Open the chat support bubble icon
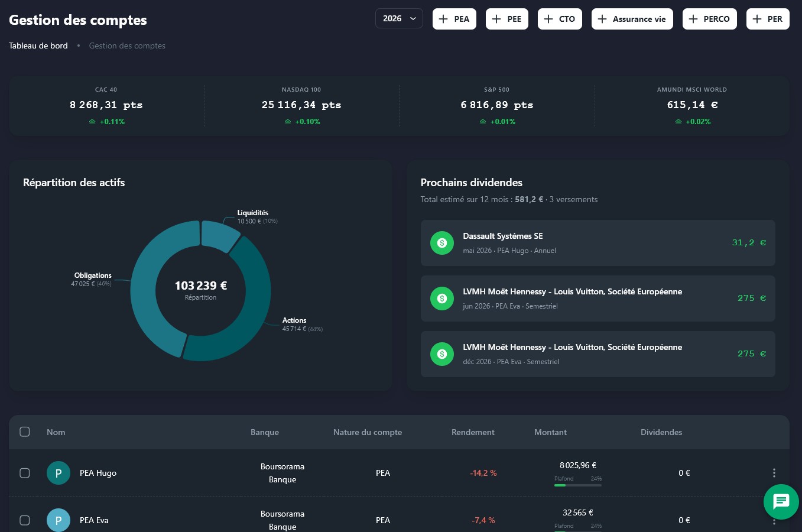 (781, 502)
